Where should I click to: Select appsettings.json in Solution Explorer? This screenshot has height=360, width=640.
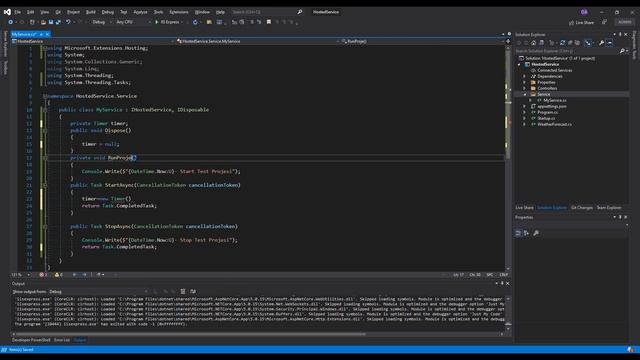[551, 107]
